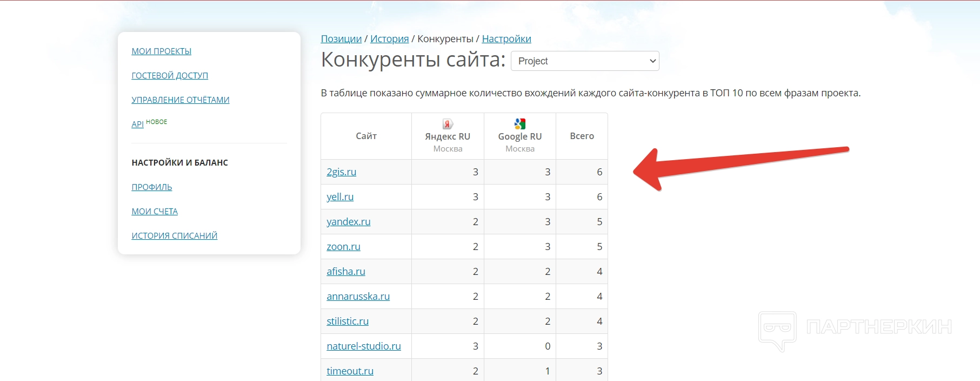Click the Всего value 6 in yell.ru row
Image resolution: width=980 pixels, height=381 pixels.
pos(599,197)
